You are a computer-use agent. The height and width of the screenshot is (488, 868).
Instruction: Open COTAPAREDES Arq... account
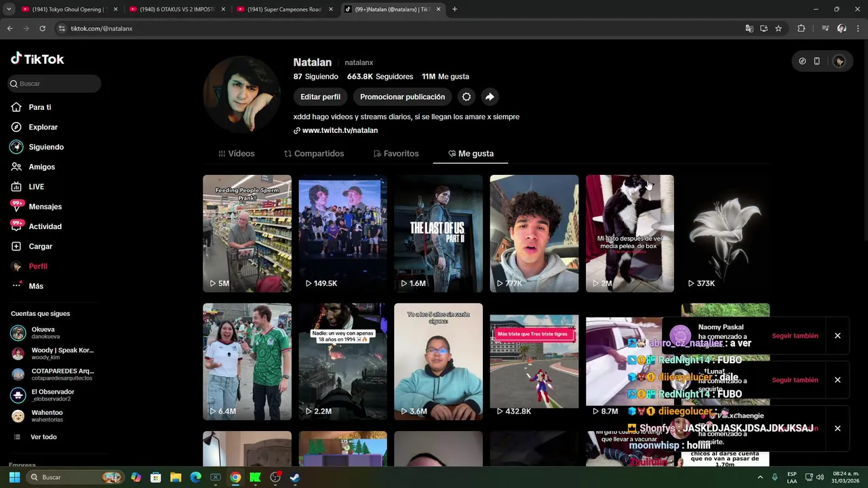pos(53,374)
